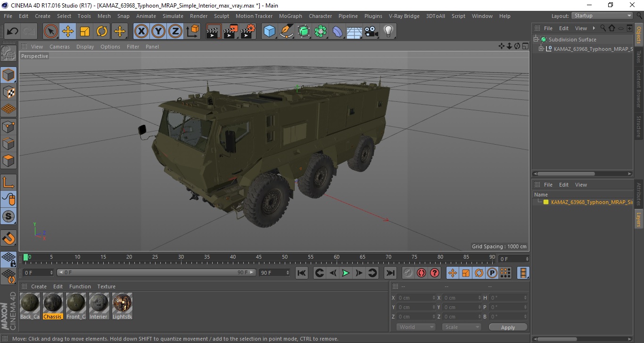Open the File menu
The width and height of the screenshot is (644, 343).
(8, 16)
